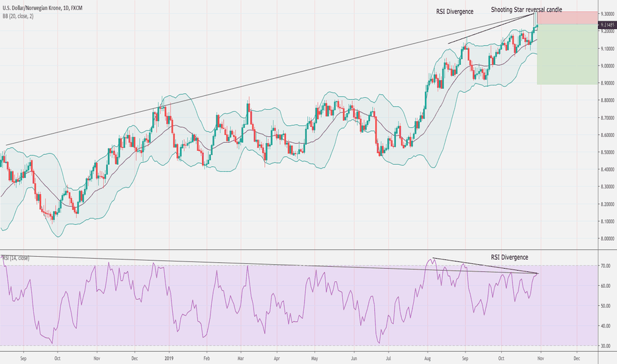This screenshot has height=364, width=617.
Task: Click the Aug label on time axis
Action: coord(428,359)
